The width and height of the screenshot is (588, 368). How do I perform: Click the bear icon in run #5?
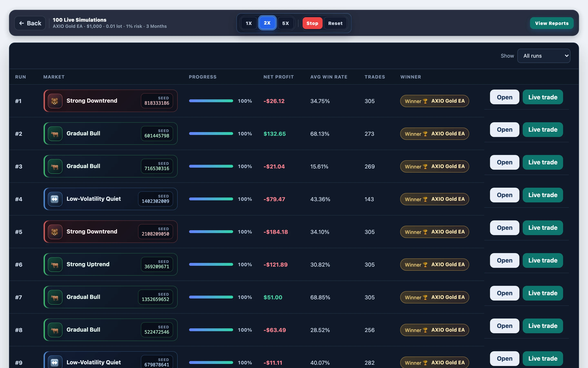click(x=55, y=232)
